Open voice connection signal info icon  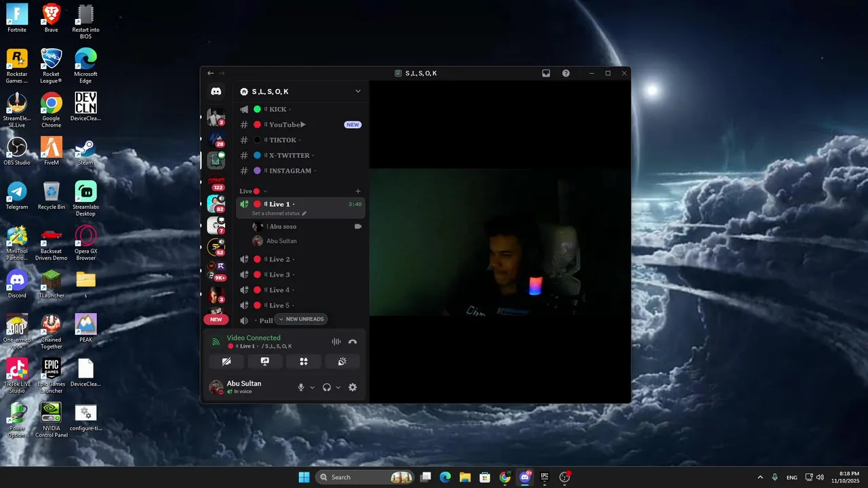(216, 342)
